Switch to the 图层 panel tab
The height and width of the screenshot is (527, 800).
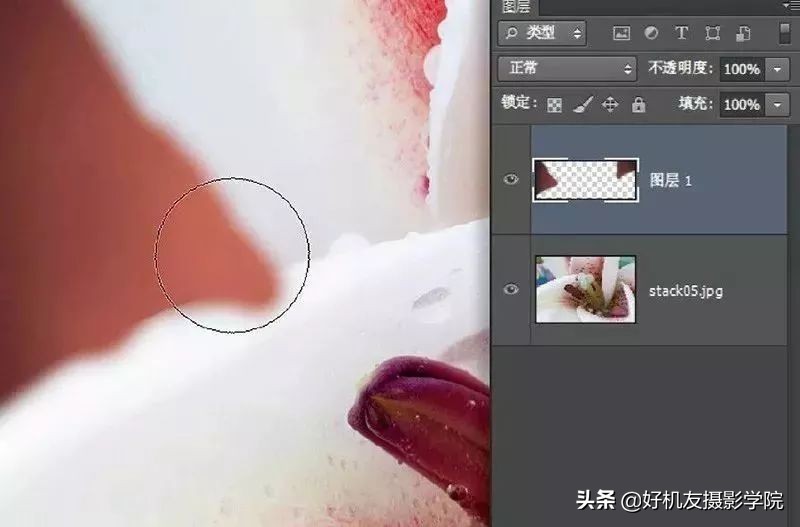pyautogui.click(x=516, y=6)
